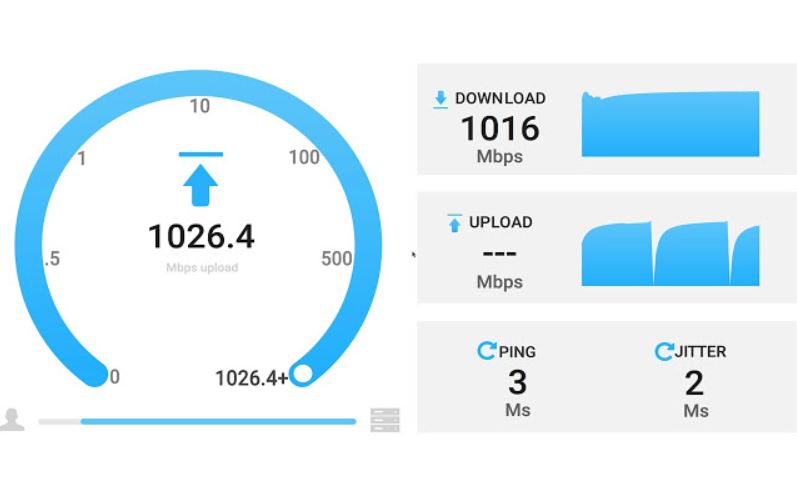This screenshot has width=797, height=492.
Task: Click the download speed graph thumbnail
Action: point(670,124)
